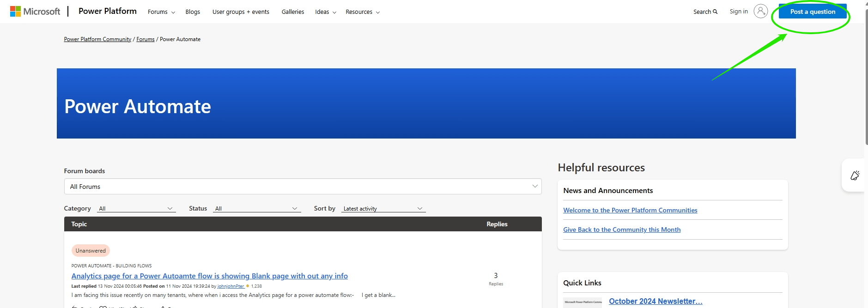This screenshot has width=868, height=308.
Task: Go to Power Platform Community breadcrumb
Action: click(x=97, y=39)
